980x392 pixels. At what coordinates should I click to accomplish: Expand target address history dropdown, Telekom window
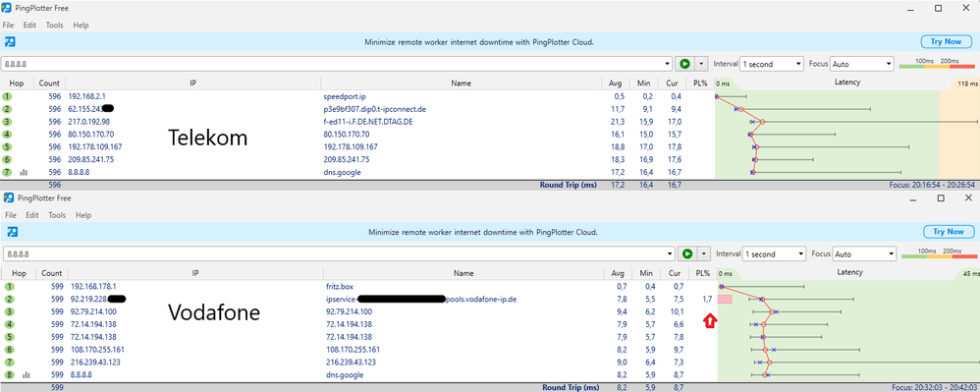coord(668,64)
